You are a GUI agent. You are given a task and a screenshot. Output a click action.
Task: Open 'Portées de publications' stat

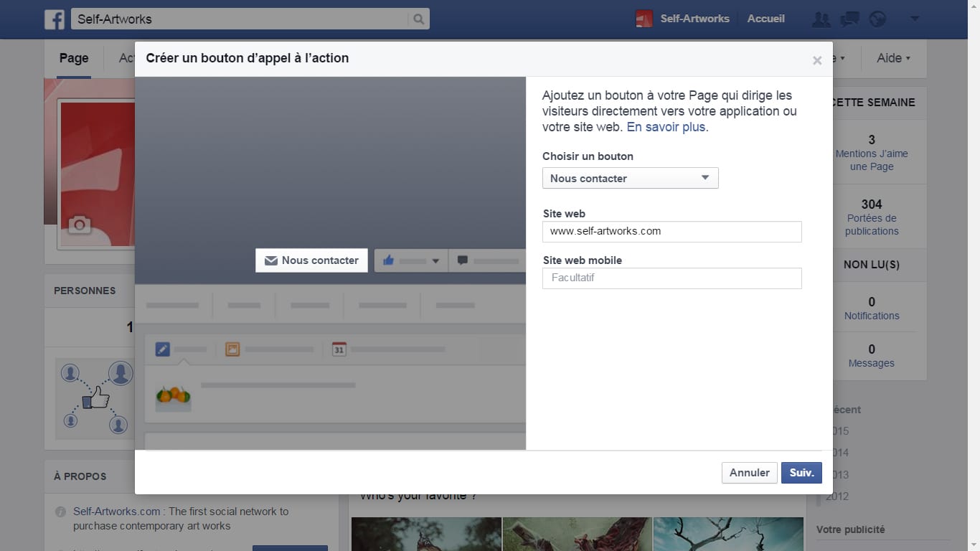(x=872, y=225)
